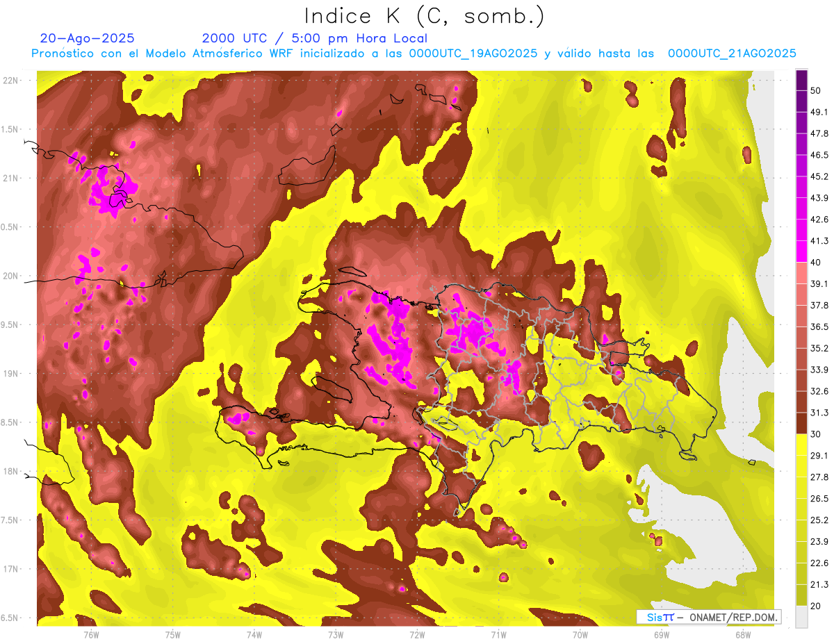Click the legend value "27.8"
This screenshot has width=834, height=644.
819,477
